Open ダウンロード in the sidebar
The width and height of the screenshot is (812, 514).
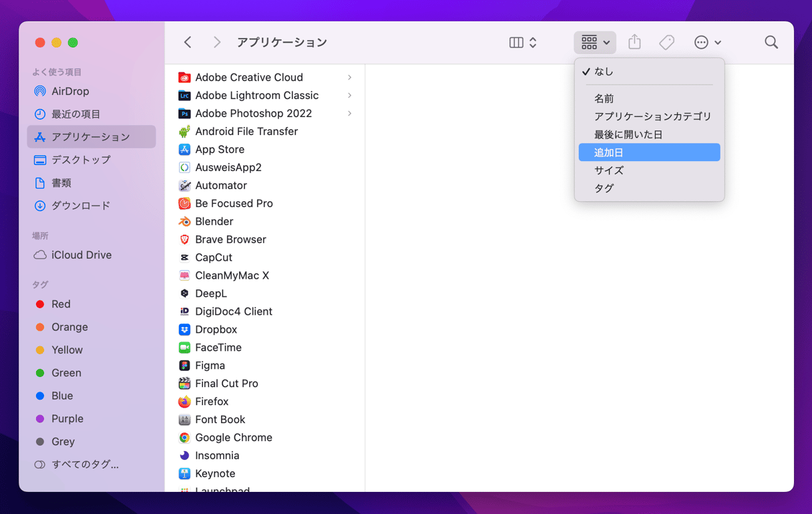91,205
